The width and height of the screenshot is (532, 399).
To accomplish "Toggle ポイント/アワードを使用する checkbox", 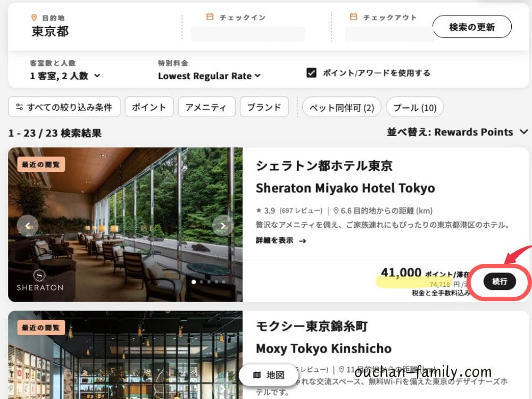I will tap(311, 72).
